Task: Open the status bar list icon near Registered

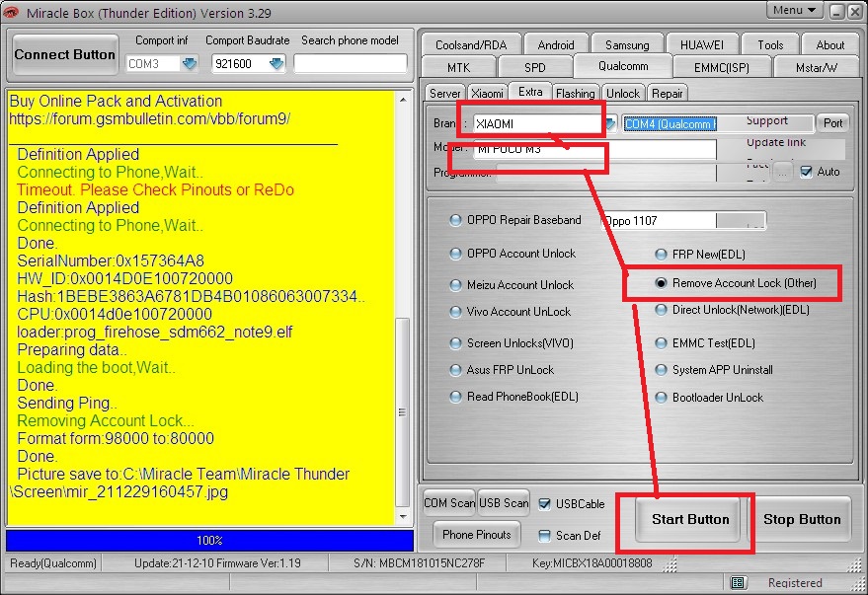Action: coord(738,582)
